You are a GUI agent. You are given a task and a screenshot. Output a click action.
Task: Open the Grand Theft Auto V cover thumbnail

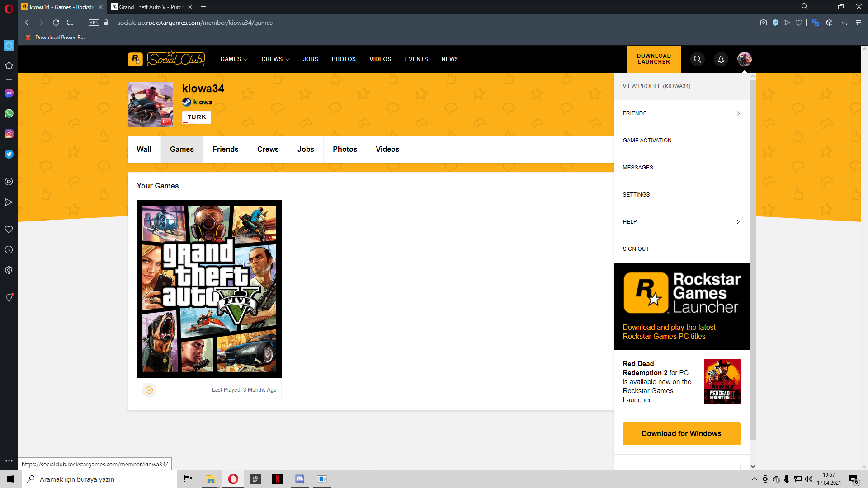point(209,289)
